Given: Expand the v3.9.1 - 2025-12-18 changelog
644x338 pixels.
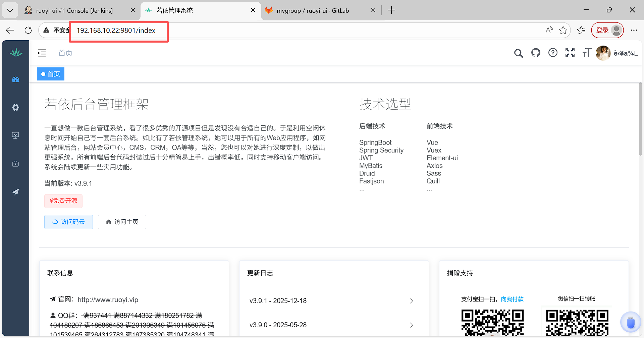Looking at the screenshot, I should pyautogui.click(x=334, y=301).
